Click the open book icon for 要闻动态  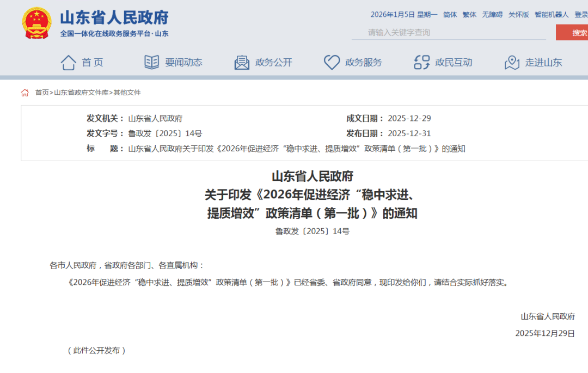(152, 63)
